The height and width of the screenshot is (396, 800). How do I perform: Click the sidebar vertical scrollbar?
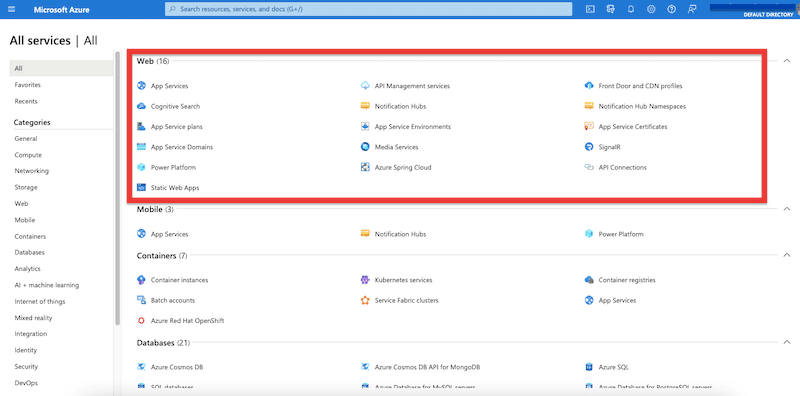tap(117, 188)
